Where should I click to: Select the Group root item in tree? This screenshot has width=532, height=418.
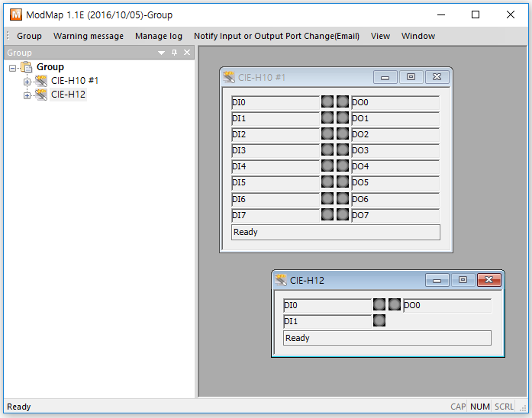click(50, 67)
